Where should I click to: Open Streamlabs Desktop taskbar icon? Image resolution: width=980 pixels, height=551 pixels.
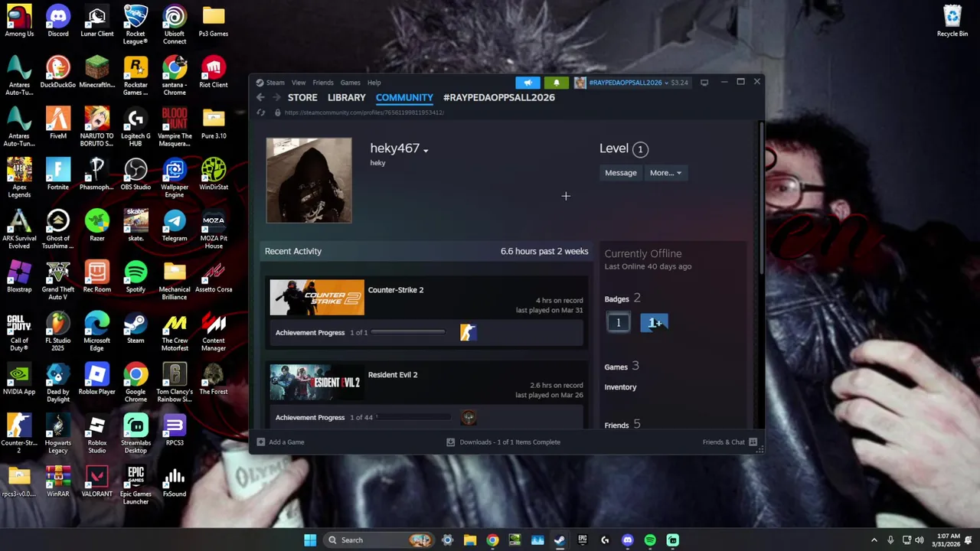coord(672,540)
